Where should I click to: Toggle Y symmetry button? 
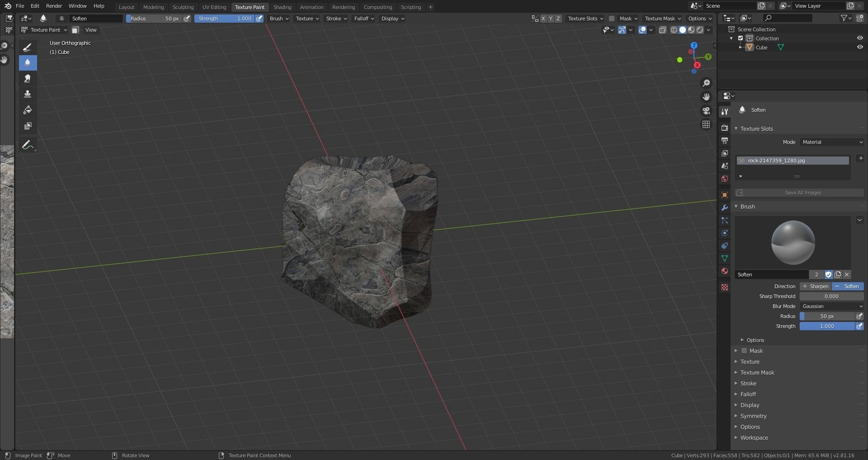point(551,19)
